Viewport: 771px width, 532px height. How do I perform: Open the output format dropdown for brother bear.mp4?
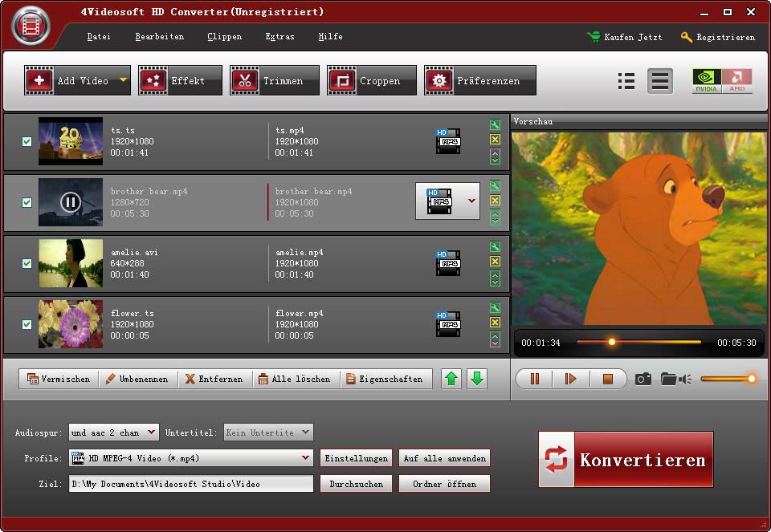click(x=472, y=201)
